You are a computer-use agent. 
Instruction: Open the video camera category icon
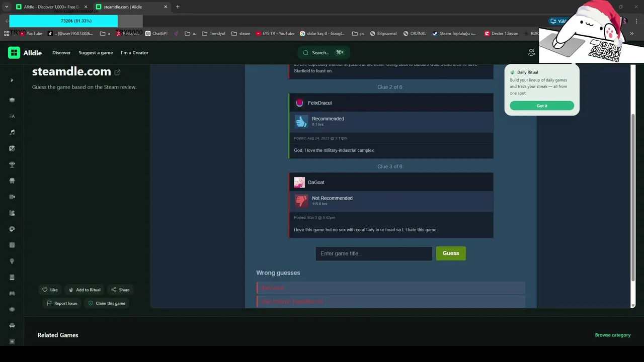coord(12,197)
